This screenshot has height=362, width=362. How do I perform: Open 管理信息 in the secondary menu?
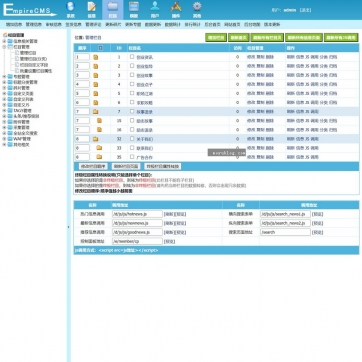coord(34,25)
